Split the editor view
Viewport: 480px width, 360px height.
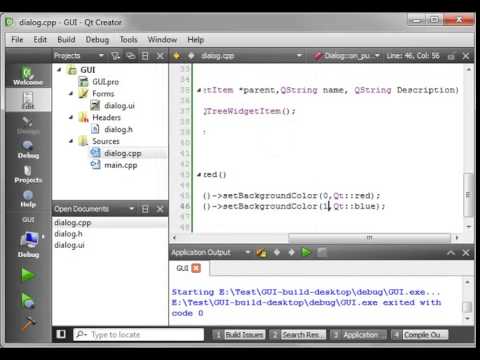[451, 56]
